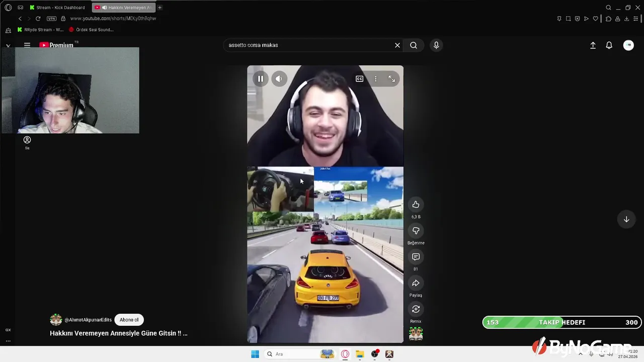
Task: Open the three-dot more options on the Short
Action: (375, 79)
